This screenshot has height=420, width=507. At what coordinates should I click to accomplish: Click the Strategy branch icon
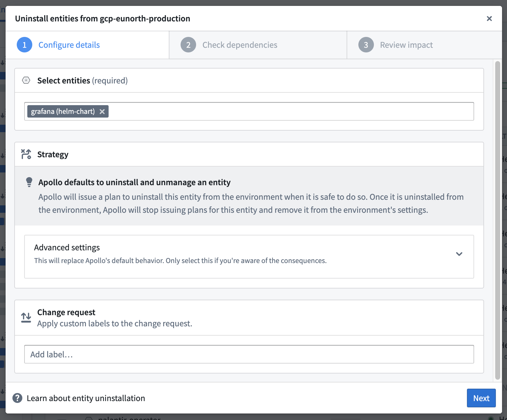pos(26,154)
